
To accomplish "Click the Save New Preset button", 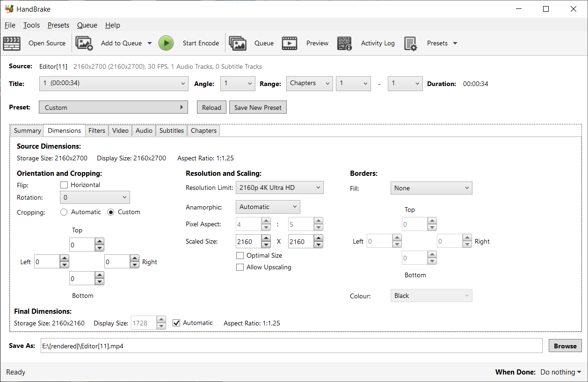I will point(258,107).
